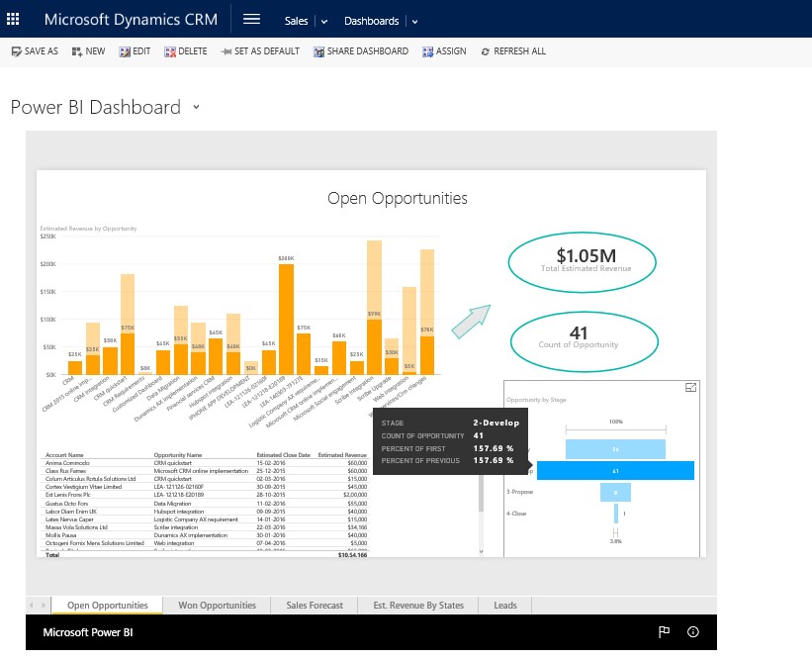This screenshot has height=661, width=812.
Task: Click the hamburger navigation menu icon
Action: click(x=251, y=20)
